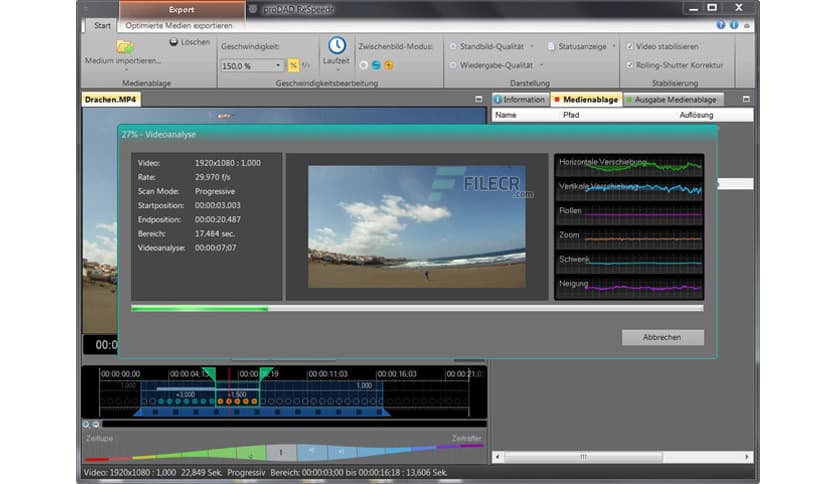Click the Abbrechen button

tap(662, 337)
